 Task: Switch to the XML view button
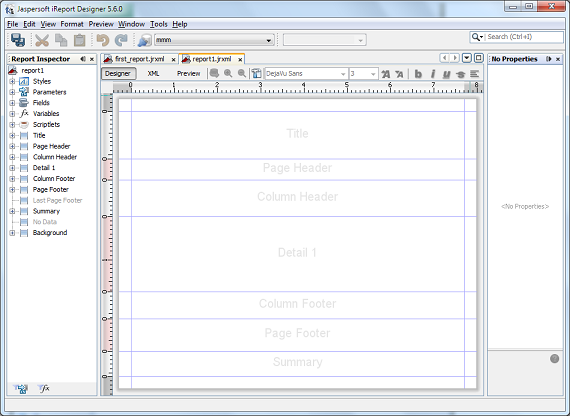[x=153, y=73]
